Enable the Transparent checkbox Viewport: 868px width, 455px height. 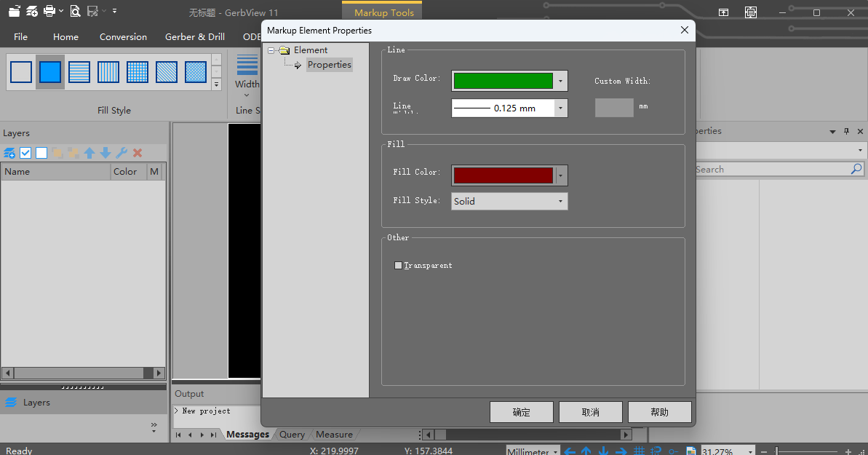pyautogui.click(x=398, y=266)
